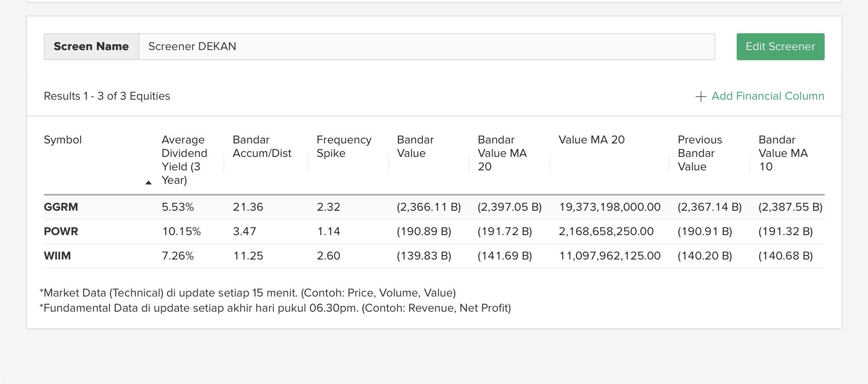Sort by Average Dividend Yield column
Screen dimensions: 868x384
(184, 160)
